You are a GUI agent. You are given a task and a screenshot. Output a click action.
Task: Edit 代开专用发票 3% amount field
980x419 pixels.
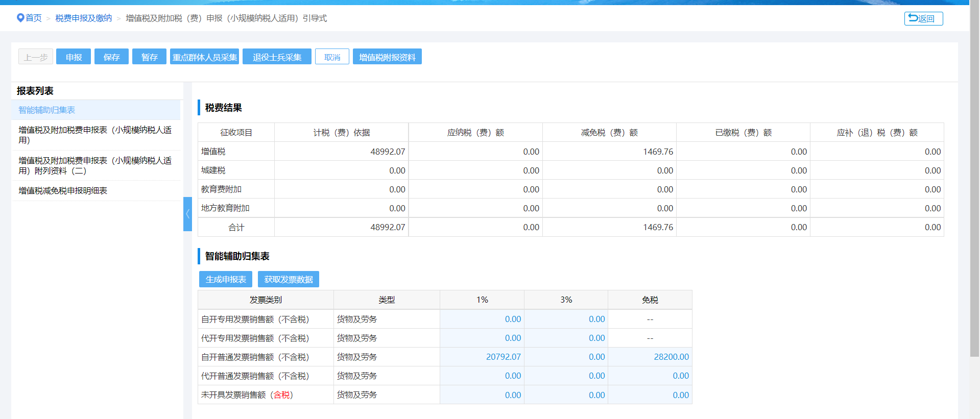click(566, 338)
